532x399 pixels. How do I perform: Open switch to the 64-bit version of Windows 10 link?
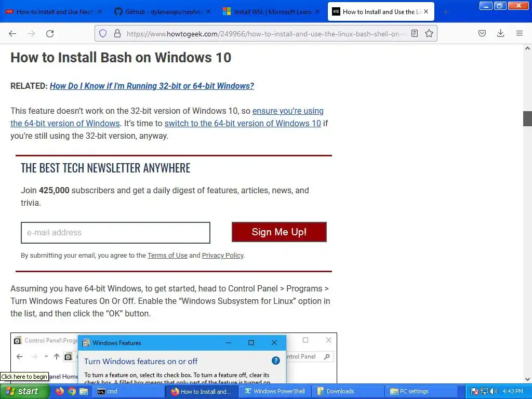(243, 123)
